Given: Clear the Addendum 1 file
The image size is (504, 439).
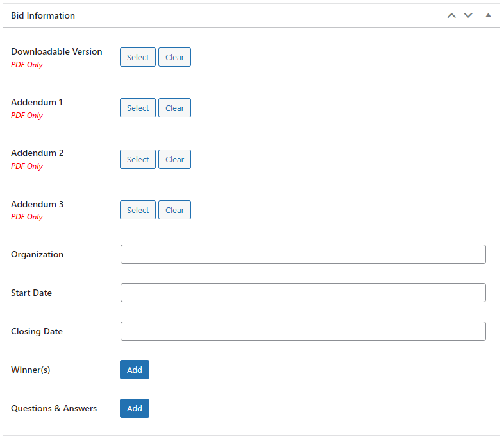Looking at the screenshot, I should pos(174,108).
